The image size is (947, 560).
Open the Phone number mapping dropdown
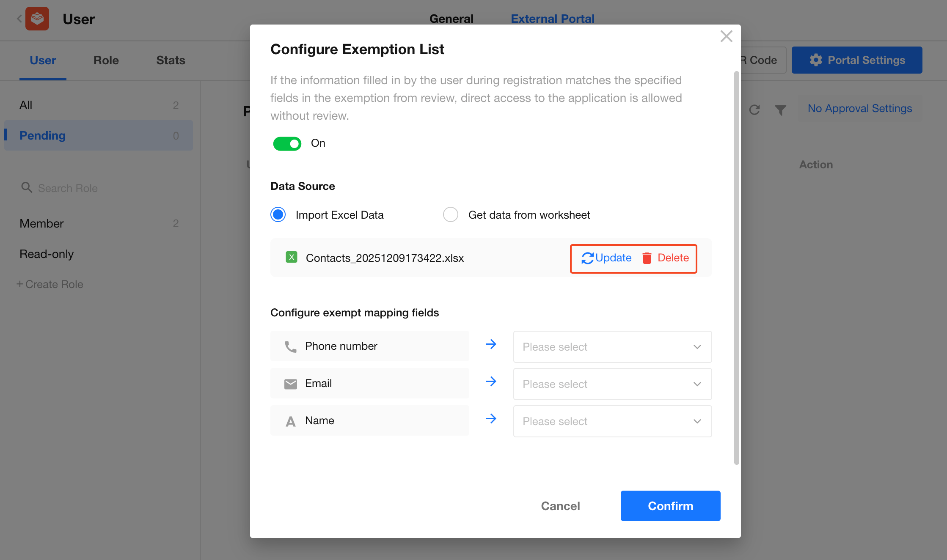click(612, 347)
